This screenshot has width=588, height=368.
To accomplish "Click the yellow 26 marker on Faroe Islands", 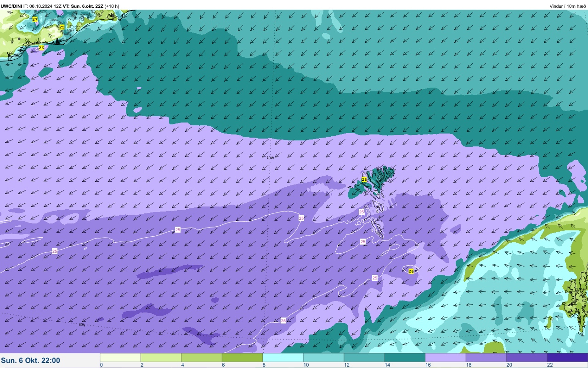I will pyautogui.click(x=364, y=179).
